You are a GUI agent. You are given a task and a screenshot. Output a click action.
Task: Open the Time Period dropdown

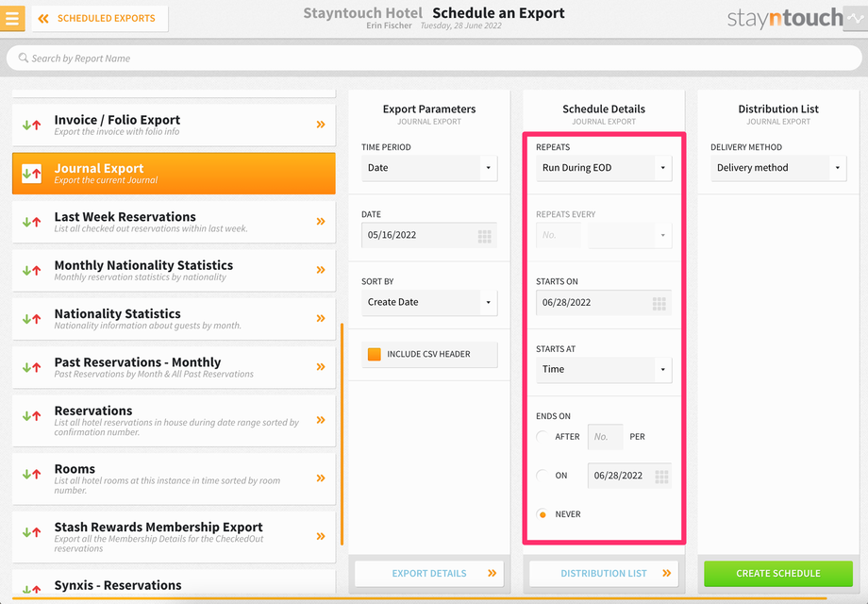pos(429,168)
